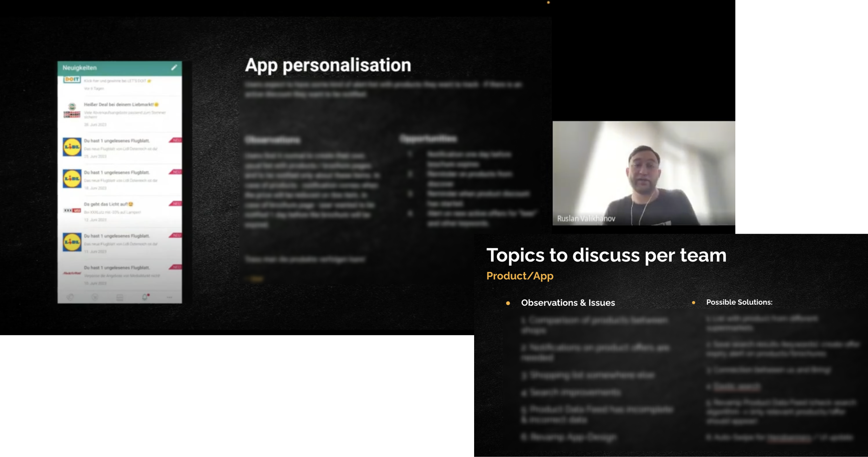Click the DOIT logo at list top

point(72,80)
